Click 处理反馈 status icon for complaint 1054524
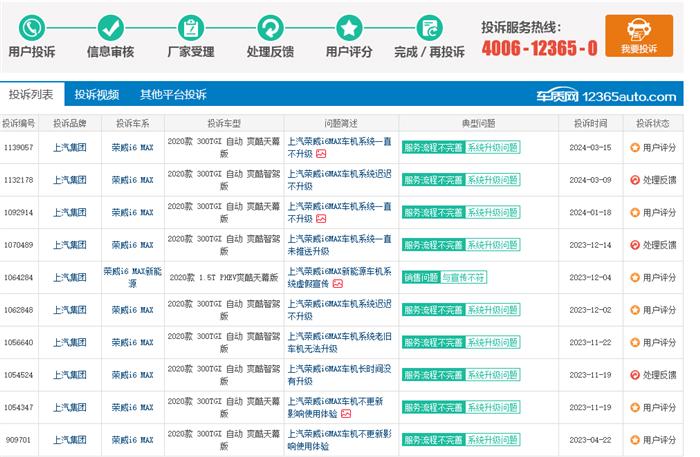700x457 pixels. pos(635,375)
